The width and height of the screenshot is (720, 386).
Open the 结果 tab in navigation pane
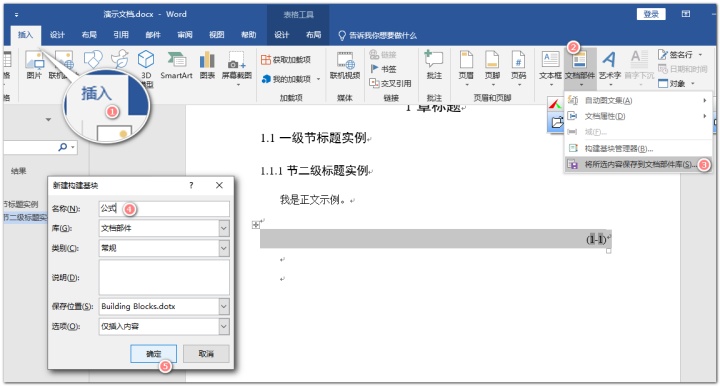(18, 171)
